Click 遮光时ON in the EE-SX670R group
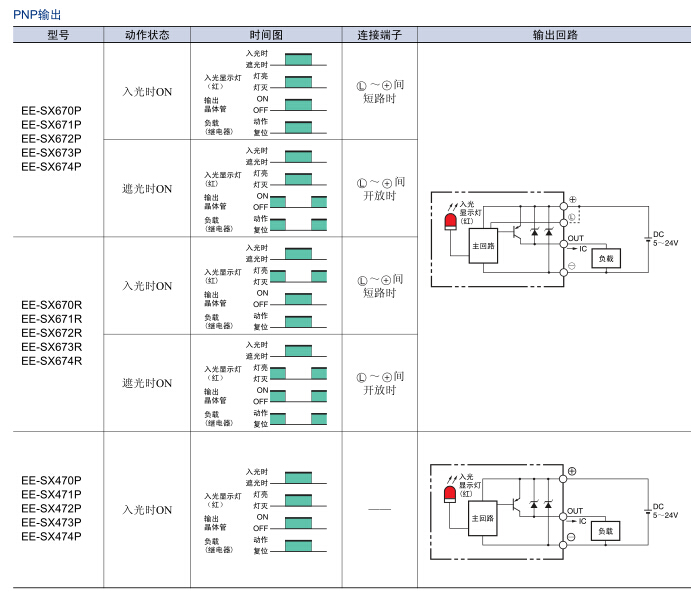691x592 pixels. click(147, 383)
